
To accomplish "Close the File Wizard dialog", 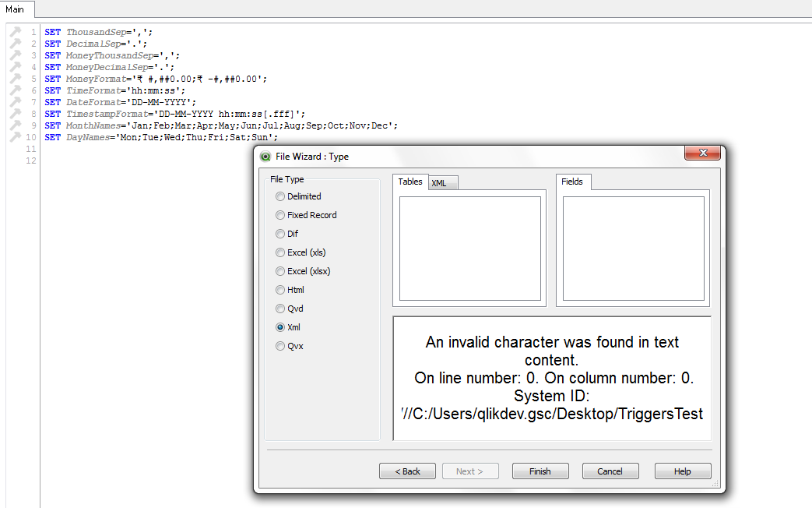I will click(702, 153).
